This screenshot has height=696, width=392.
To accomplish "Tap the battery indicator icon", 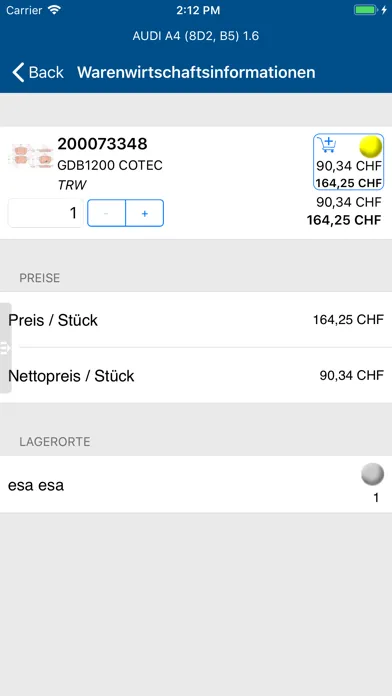I will click(x=365, y=10).
